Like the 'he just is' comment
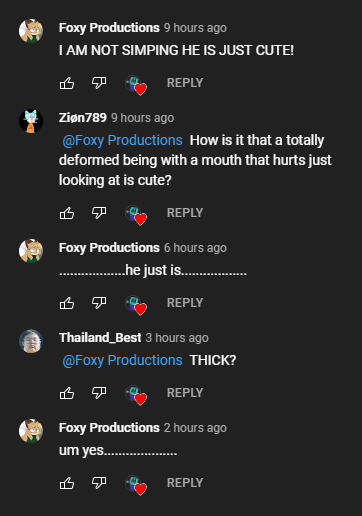Viewport: 362px width, 516px height. pyautogui.click(x=67, y=303)
